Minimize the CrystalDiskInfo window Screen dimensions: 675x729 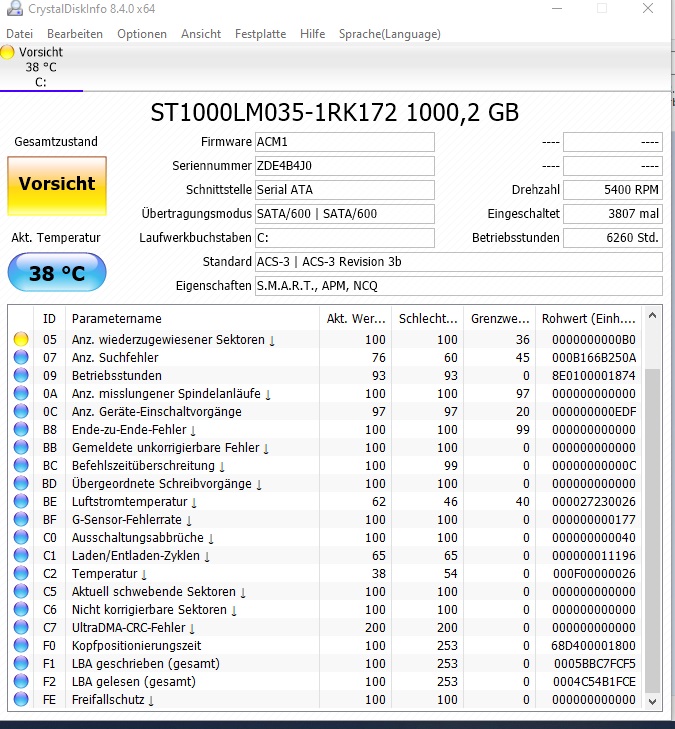556,8
